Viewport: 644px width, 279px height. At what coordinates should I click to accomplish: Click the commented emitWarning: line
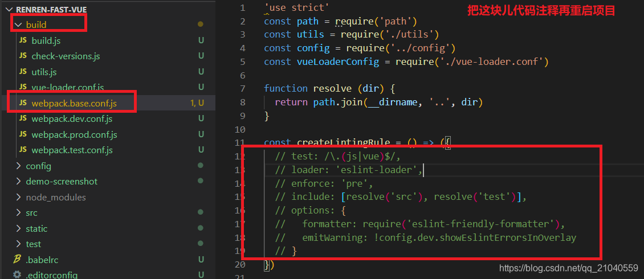click(x=426, y=237)
